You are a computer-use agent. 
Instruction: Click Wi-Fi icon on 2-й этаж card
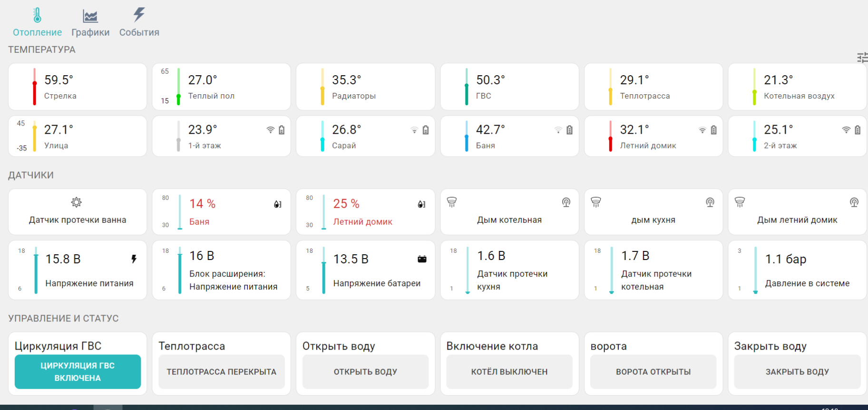pos(846,130)
